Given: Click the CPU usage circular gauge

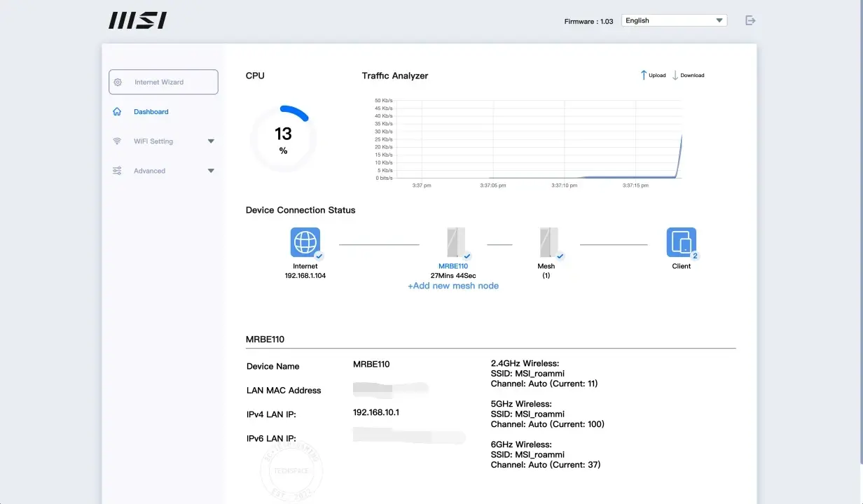Looking at the screenshot, I should [x=283, y=139].
